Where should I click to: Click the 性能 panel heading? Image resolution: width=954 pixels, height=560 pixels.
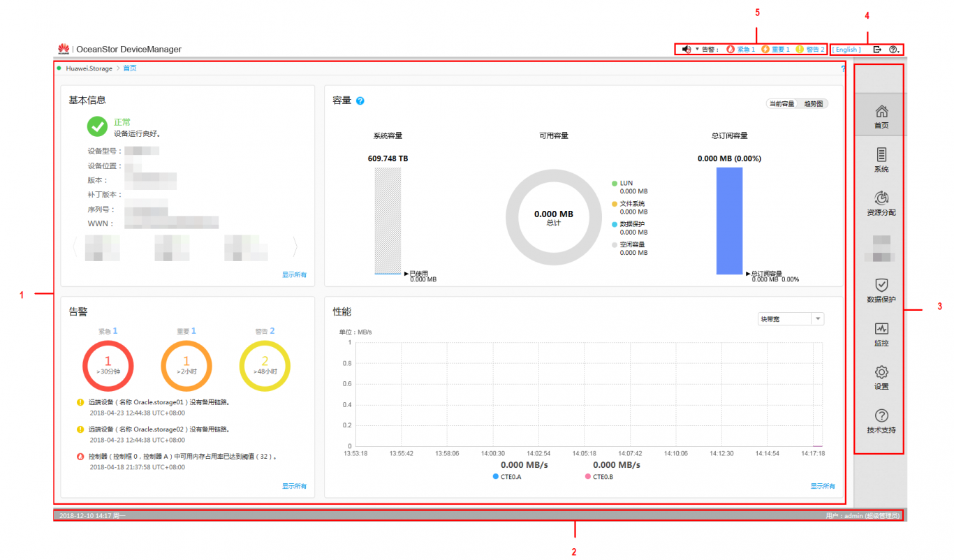(342, 311)
